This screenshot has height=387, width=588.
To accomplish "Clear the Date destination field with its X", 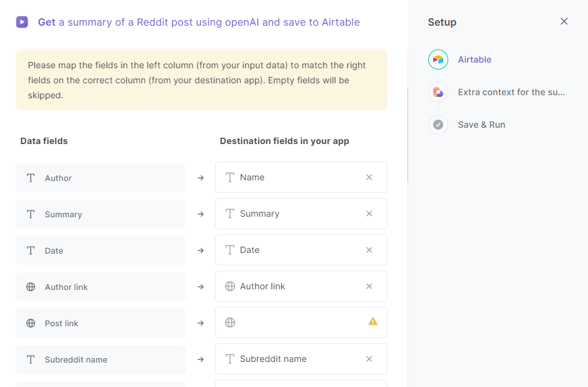I will tap(369, 250).
